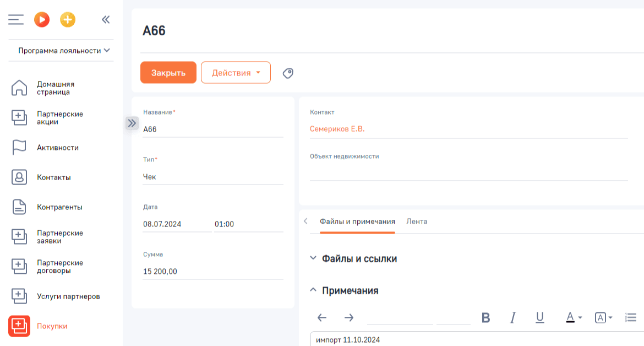The image size is (644, 346).
Task: Click the Партнерские акции sidebar icon
Action: pyautogui.click(x=19, y=117)
